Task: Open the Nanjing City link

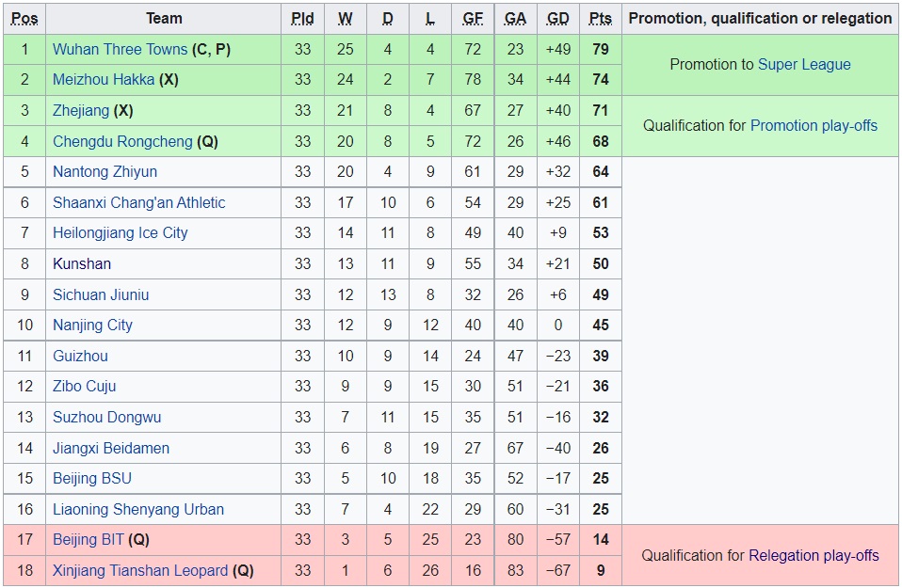Action: click(92, 326)
